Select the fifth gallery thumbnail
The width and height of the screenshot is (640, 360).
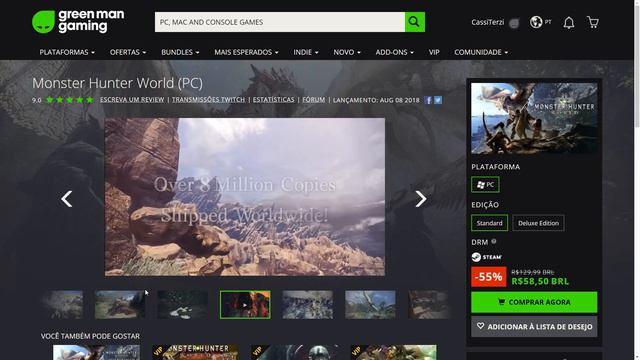[x=307, y=304]
